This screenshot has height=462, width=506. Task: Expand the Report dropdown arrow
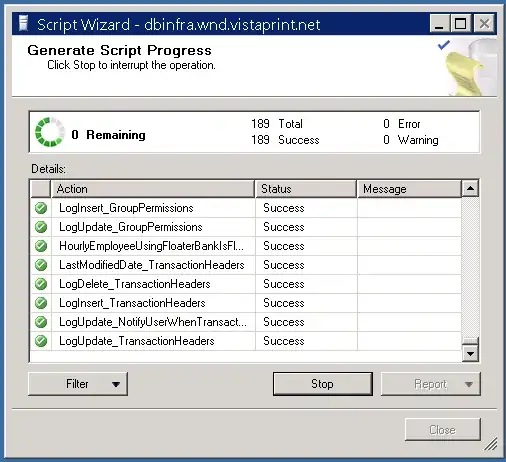[469, 384]
